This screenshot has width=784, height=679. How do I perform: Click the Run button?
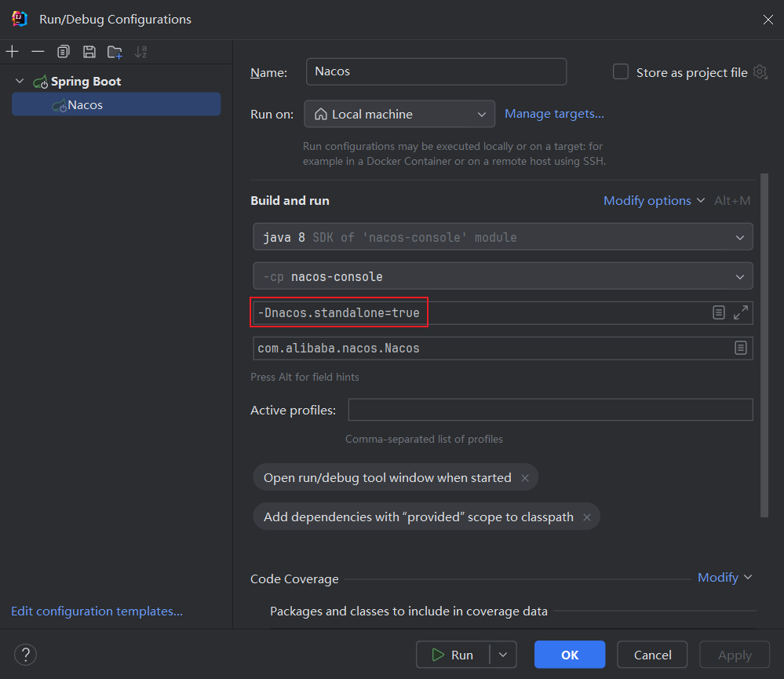pyautogui.click(x=453, y=655)
